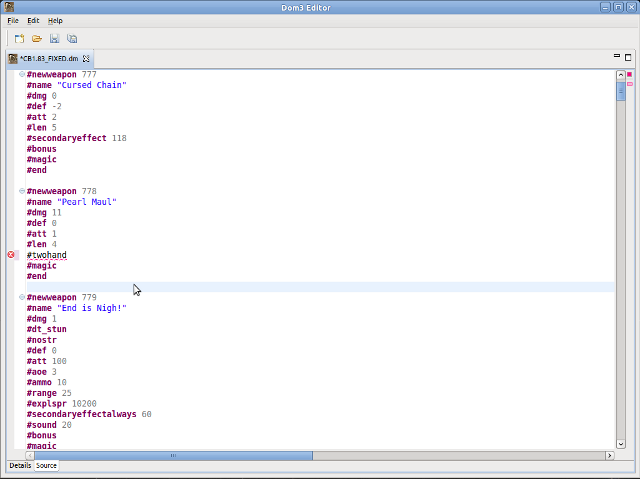Viewport: 640px width, 479px height.
Task: Open the Help menu
Action: point(55,20)
